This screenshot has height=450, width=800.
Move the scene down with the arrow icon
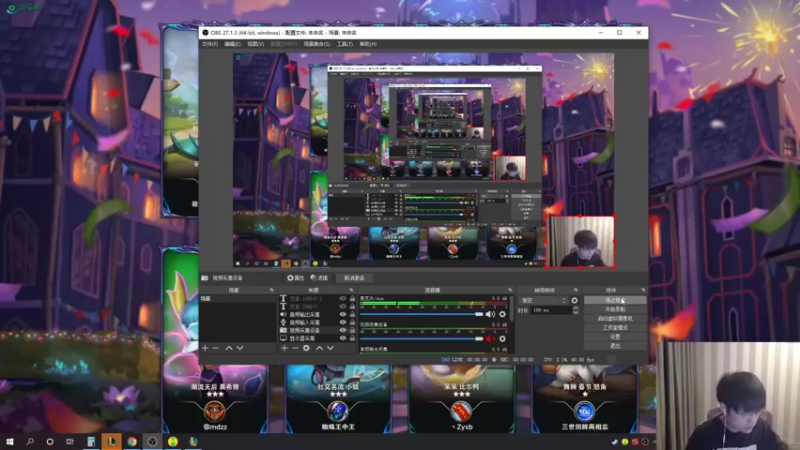pos(240,348)
